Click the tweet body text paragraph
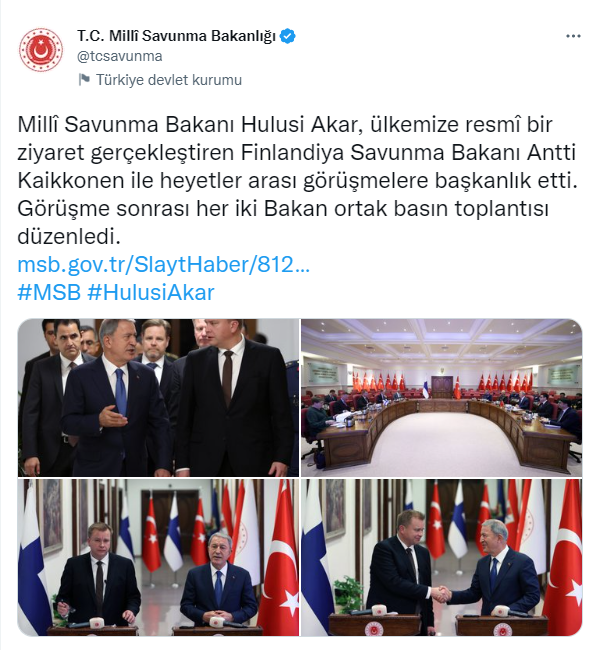This screenshot has height=650, width=597. (297, 180)
